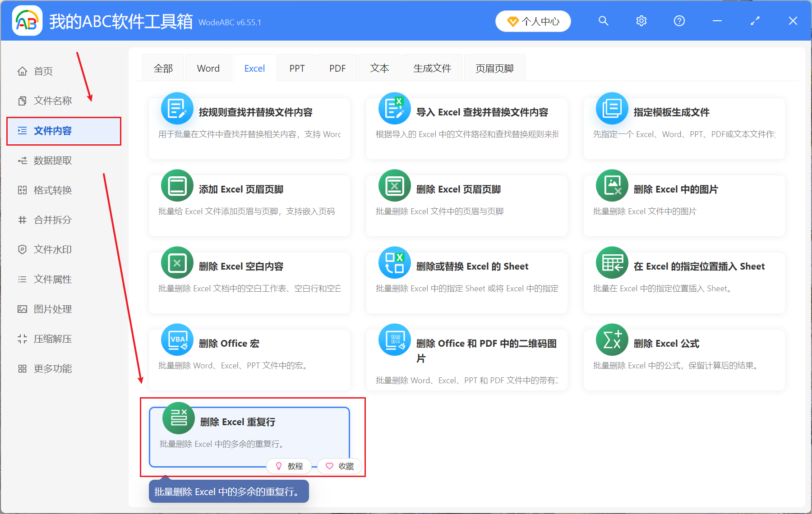
Task: Open the 指定模板生成文件 tool icon
Action: [611, 108]
